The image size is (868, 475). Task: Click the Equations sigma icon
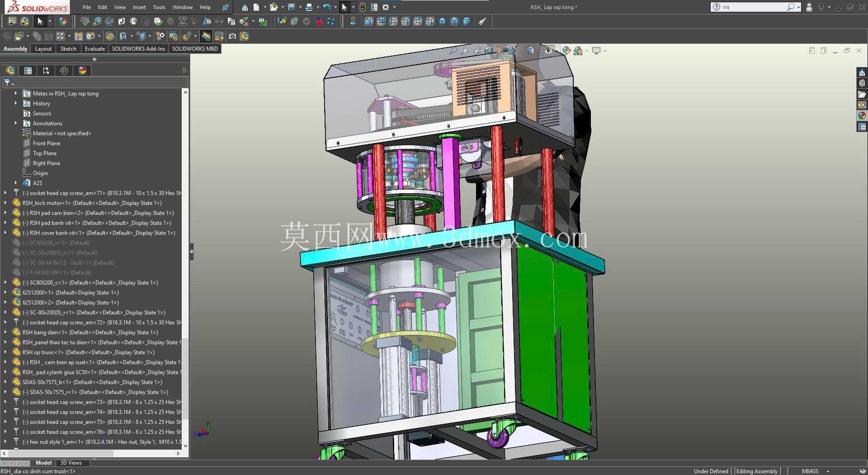(183, 21)
